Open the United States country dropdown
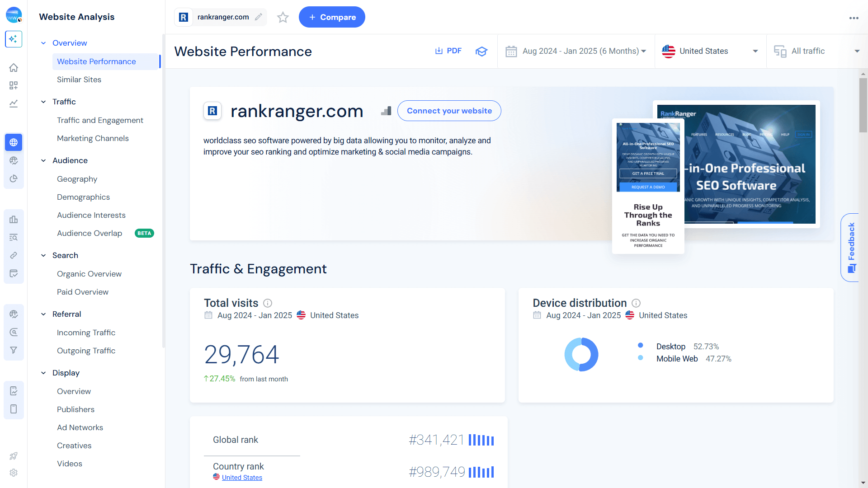 [x=710, y=51]
